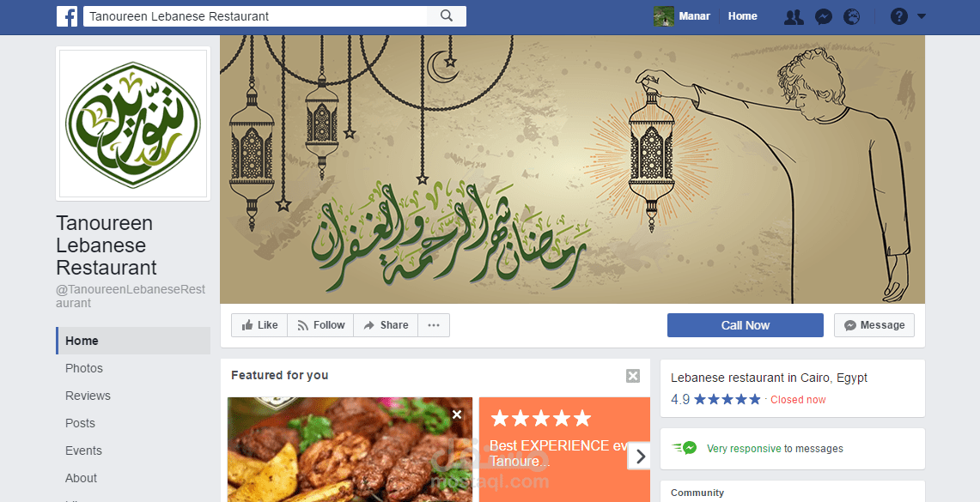Open the Messenger icon in top bar
The image size is (980, 502).
tap(824, 17)
